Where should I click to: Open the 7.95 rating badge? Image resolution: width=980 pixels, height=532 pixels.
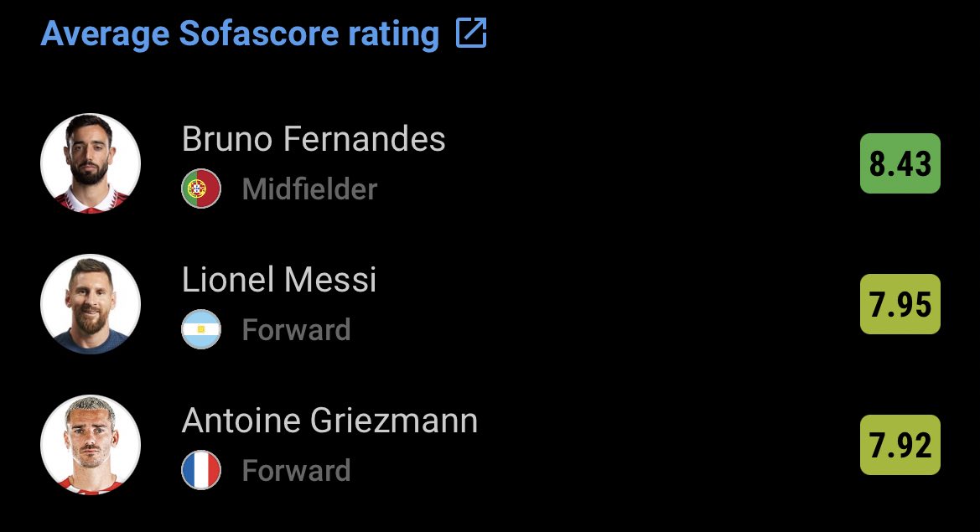pyautogui.click(x=900, y=304)
